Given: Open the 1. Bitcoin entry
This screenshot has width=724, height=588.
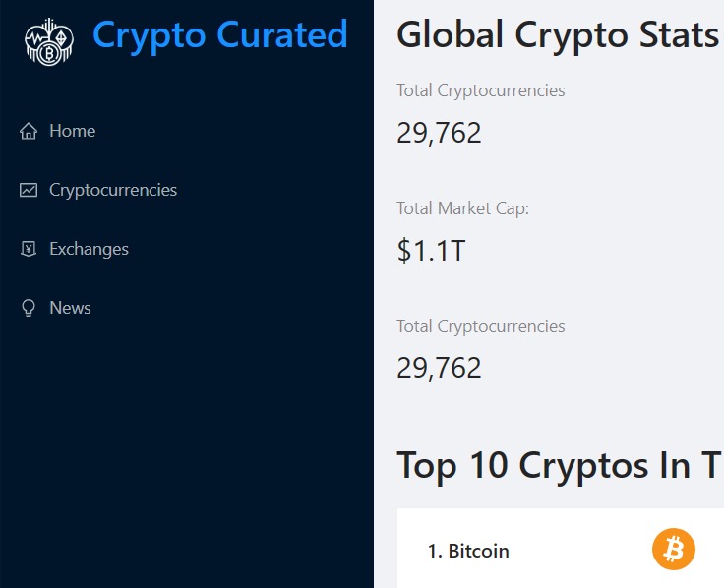Looking at the screenshot, I should [468, 551].
